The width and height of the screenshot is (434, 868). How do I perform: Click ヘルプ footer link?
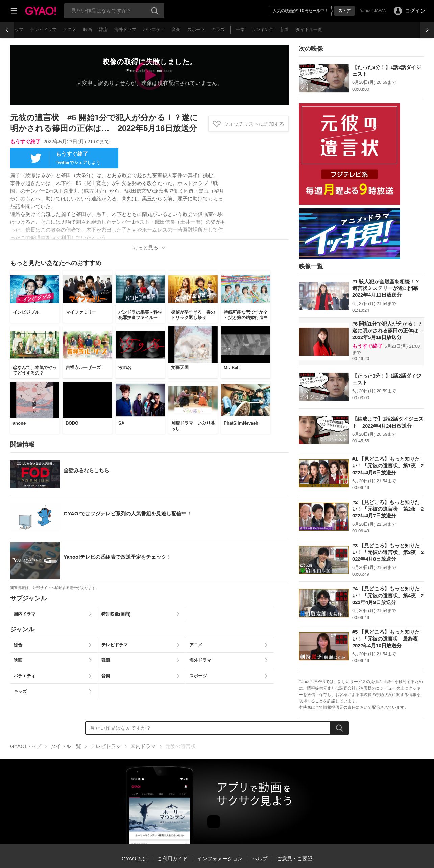click(260, 858)
